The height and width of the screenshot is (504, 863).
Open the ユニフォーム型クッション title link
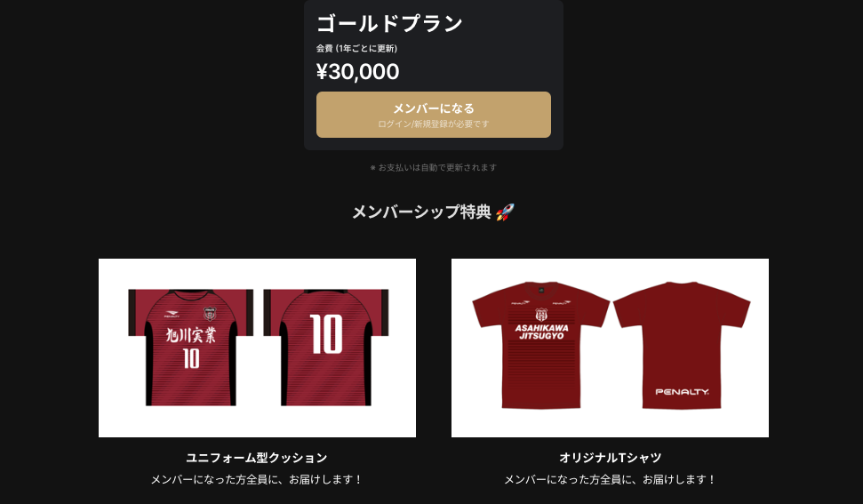[x=257, y=458]
